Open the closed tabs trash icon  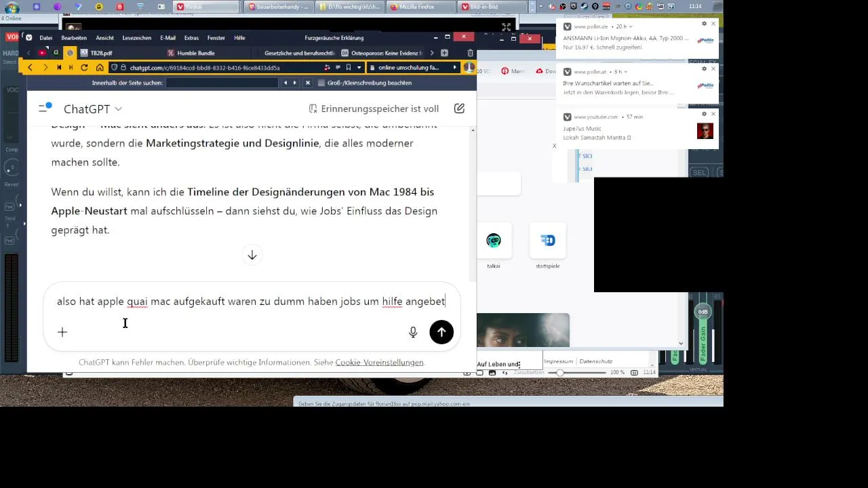(x=470, y=53)
